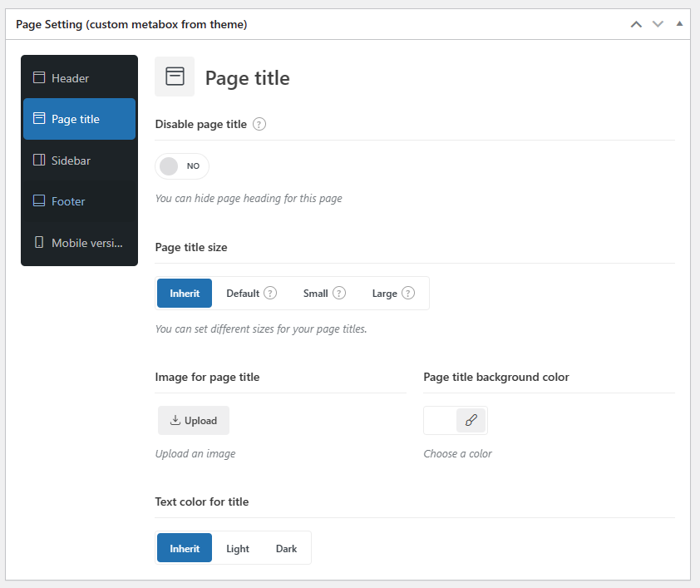
Task: Click the download arrow icon on Upload
Action: (175, 420)
